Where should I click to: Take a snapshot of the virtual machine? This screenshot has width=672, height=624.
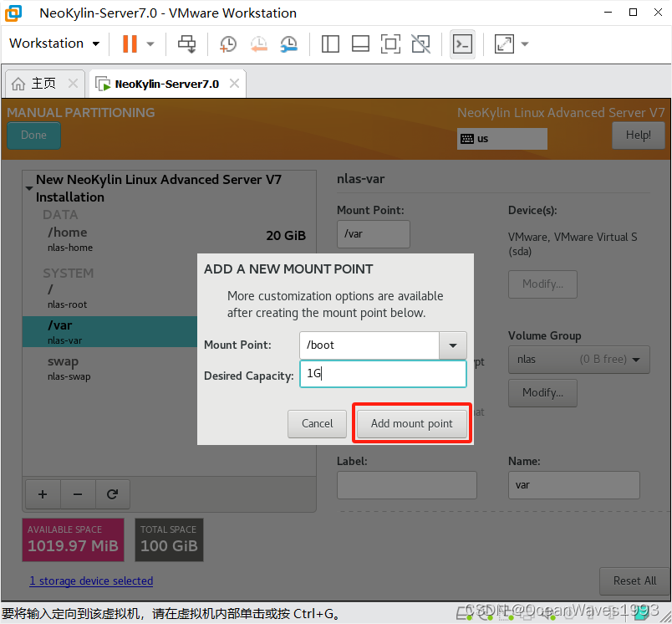(x=227, y=43)
